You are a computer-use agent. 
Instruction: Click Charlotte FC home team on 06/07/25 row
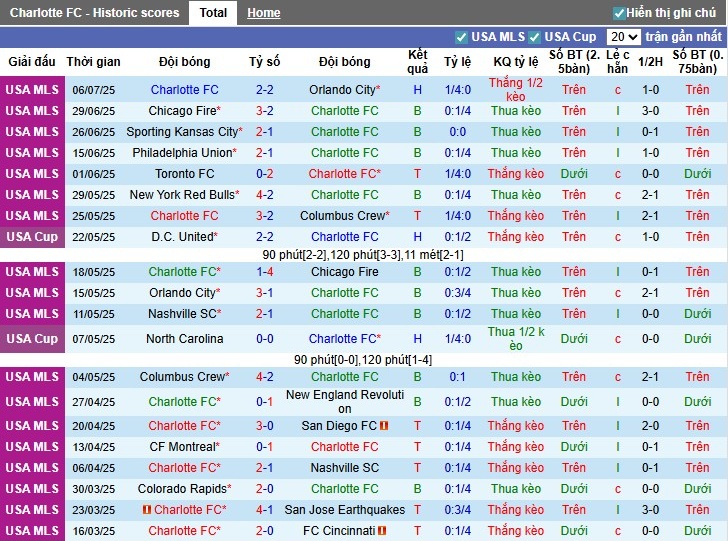185,90
